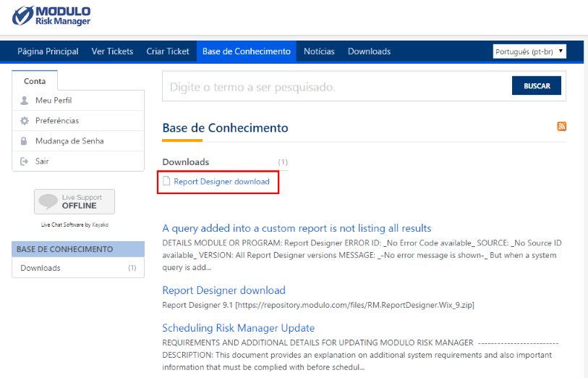Open Scheduling Risk Manager Update article
The image size is (588, 378).
[x=238, y=328]
